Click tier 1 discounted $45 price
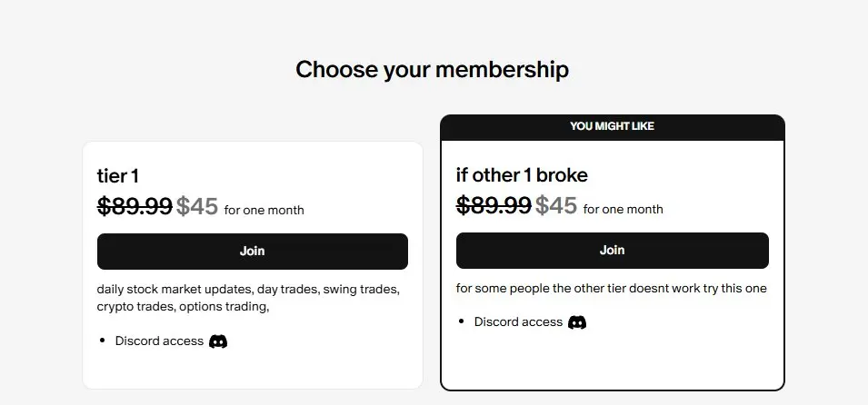Viewport: 868px width, 405px height. (x=197, y=206)
